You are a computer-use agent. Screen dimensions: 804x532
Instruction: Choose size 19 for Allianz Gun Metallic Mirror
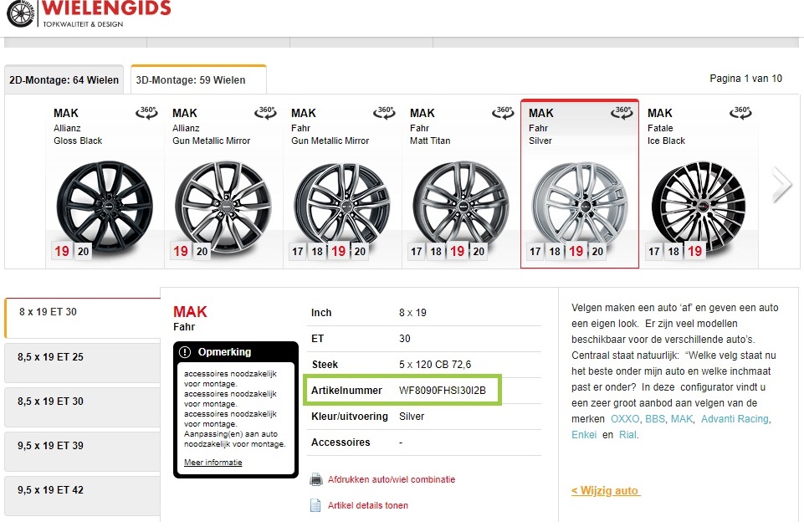pos(181,251)
